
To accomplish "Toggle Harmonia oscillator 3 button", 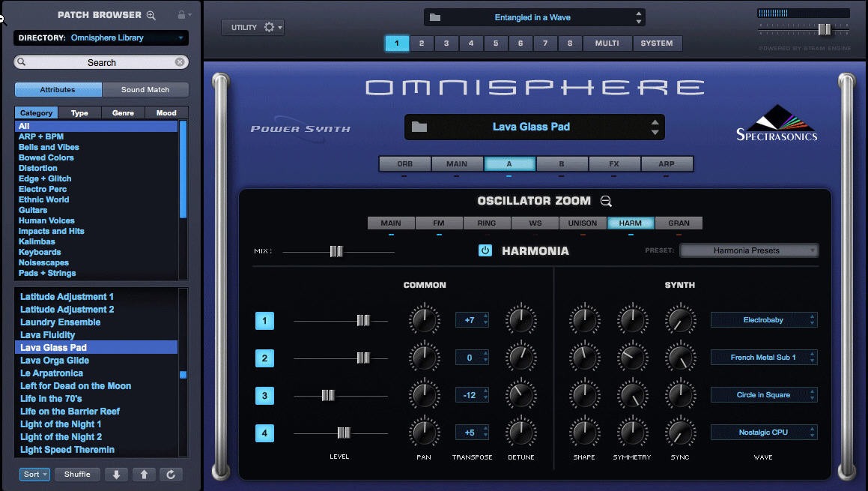I will coord(264,396).
